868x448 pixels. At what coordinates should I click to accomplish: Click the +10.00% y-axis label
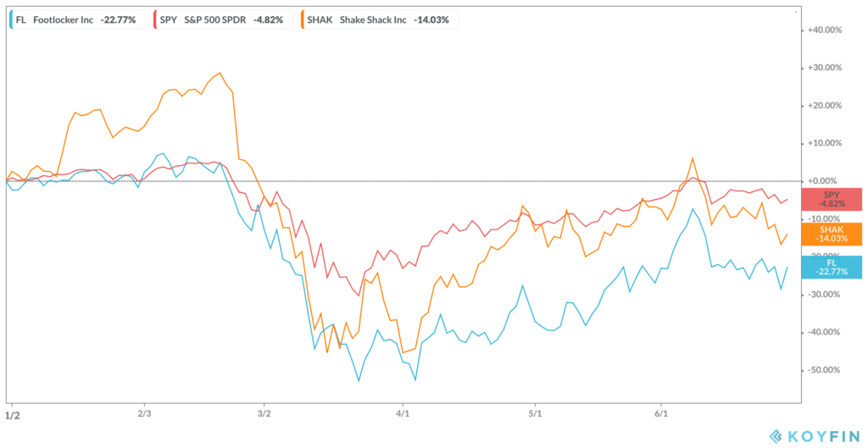click(x=825, y=143)
